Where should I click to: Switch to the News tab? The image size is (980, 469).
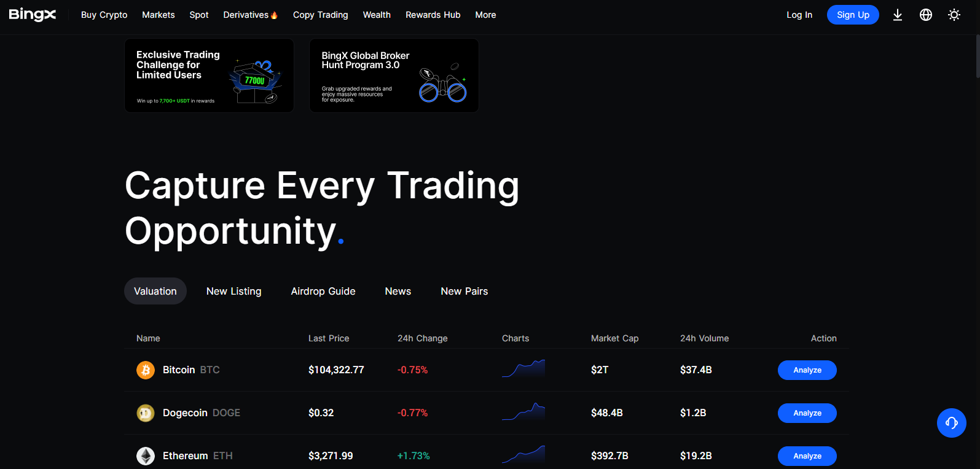(x=398, y=291)
